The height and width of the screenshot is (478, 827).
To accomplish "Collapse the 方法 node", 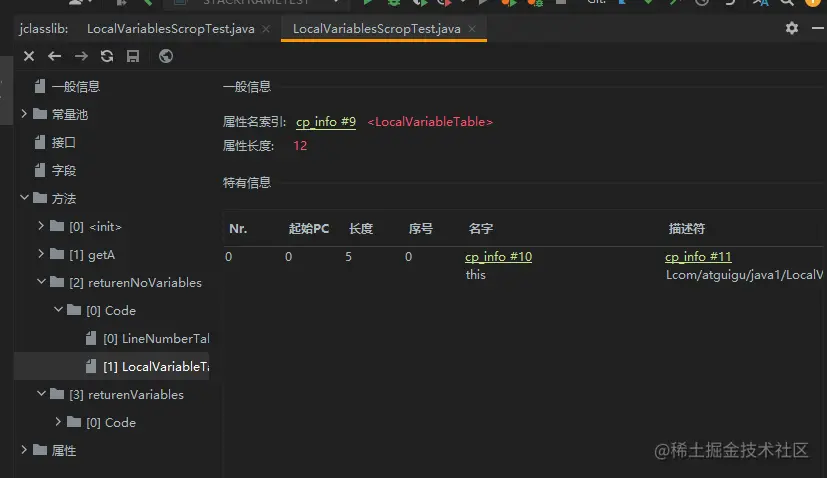I will point(24,197).
